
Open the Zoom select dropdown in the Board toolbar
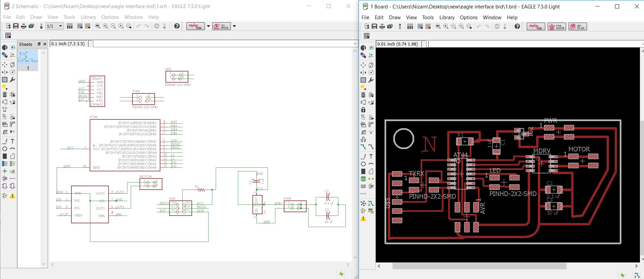[469, 26]
